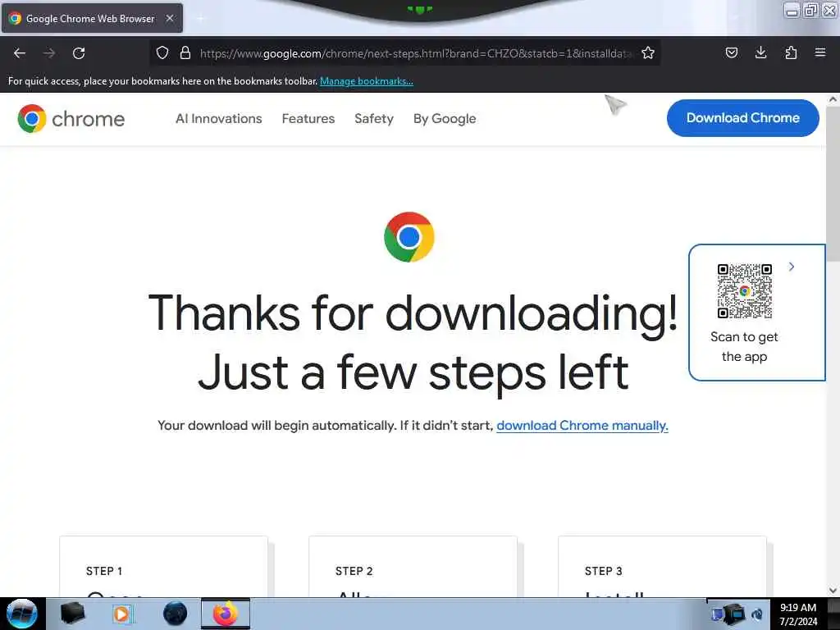Open the Windows Start button
The image size is (840, 630).
coord(22,614)
